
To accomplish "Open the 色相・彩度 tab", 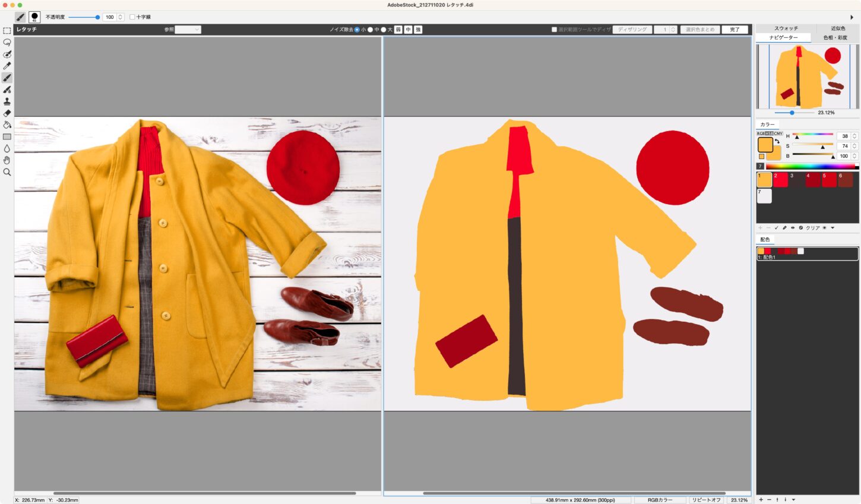I will 835,38.
